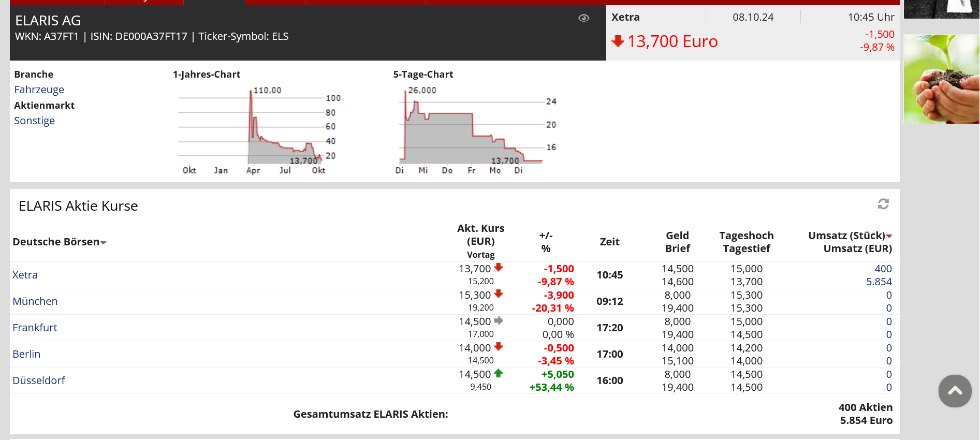Viewport: 980px width, 440px height.
Task: Click the scroll-to-top arrow button
Action: pyautogui.click(x=955, y=391)
